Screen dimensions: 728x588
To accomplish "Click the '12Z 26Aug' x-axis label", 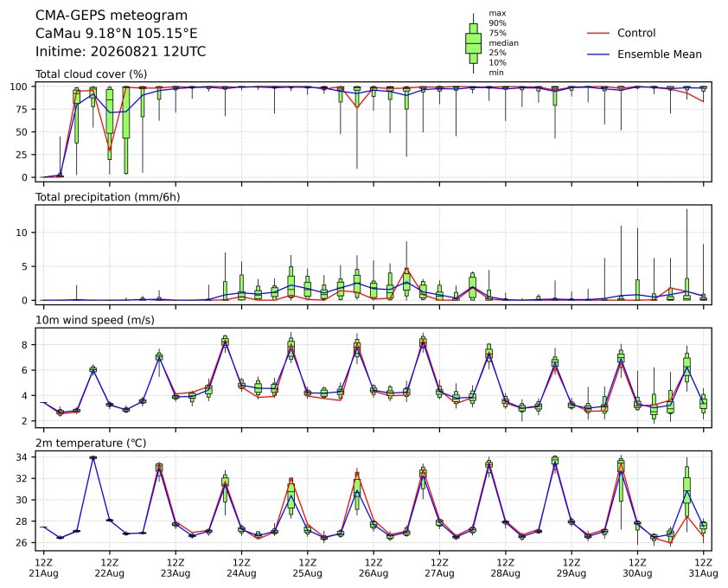I will pyautogui.click(x=374, y=568).
